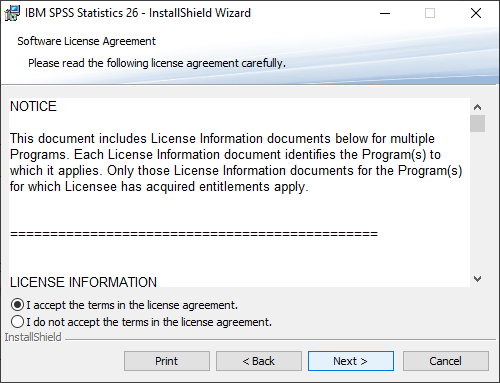Select the do not accept radio button
Viewport: 500px width, 383px height.
point(17,322)
